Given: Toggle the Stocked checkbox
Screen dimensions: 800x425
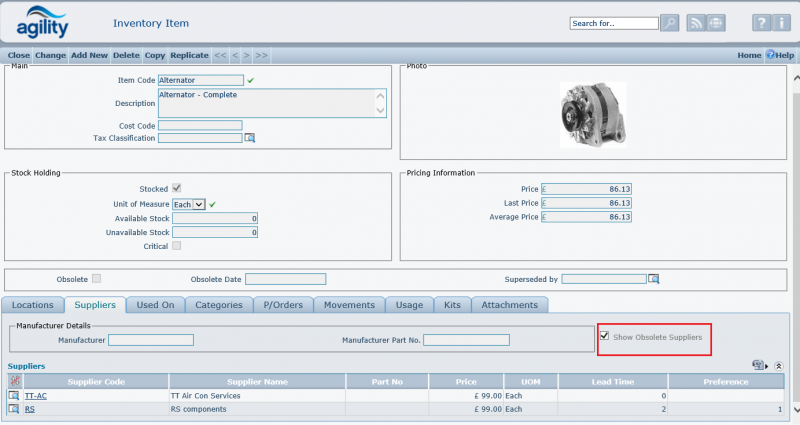Looking at the screenshot, I should [x=177, y=188].
